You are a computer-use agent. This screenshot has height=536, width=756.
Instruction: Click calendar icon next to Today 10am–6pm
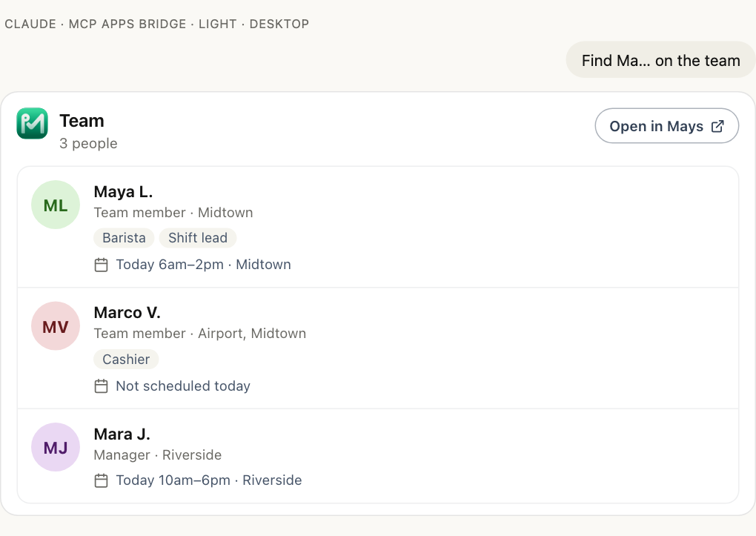(102, 480)
